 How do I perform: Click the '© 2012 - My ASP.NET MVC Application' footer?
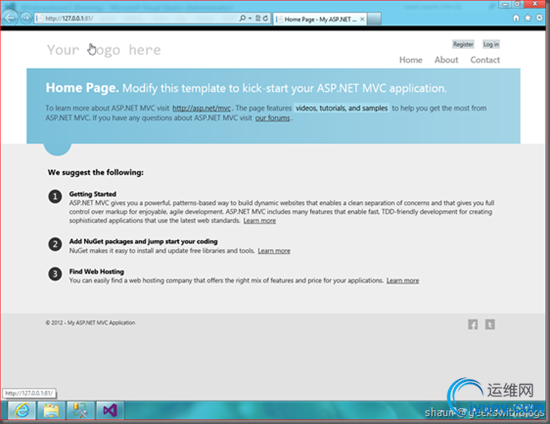(x=90, y=323)
